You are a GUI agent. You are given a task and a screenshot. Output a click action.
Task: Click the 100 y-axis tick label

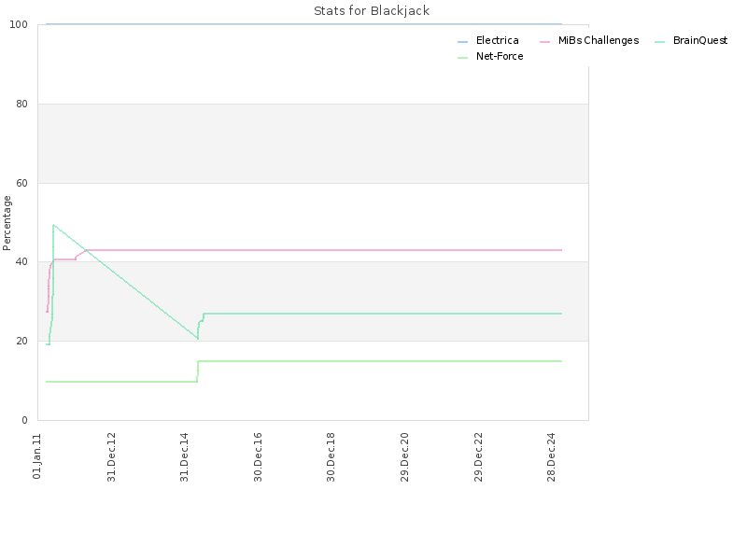[19, 24]
